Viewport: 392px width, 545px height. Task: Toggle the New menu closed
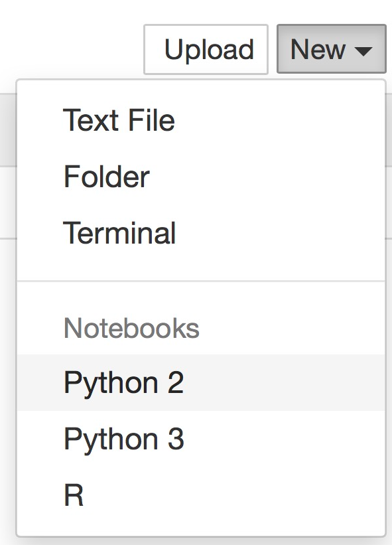point(332,49)
